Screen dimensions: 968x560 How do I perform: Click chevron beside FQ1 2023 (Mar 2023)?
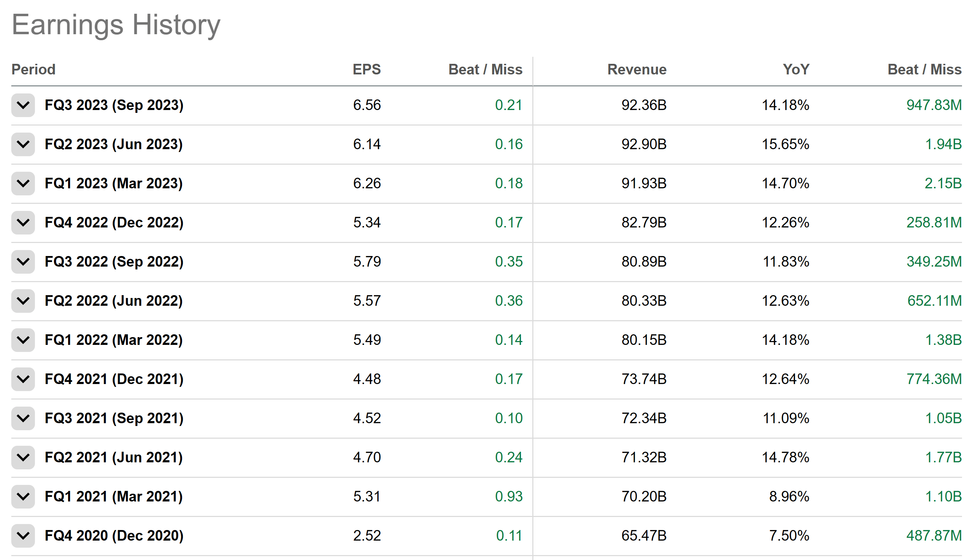[23, 184]
